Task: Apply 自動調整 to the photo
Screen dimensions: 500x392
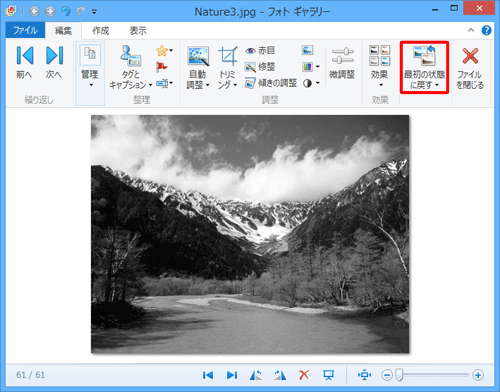Action: tap(198, 67)
